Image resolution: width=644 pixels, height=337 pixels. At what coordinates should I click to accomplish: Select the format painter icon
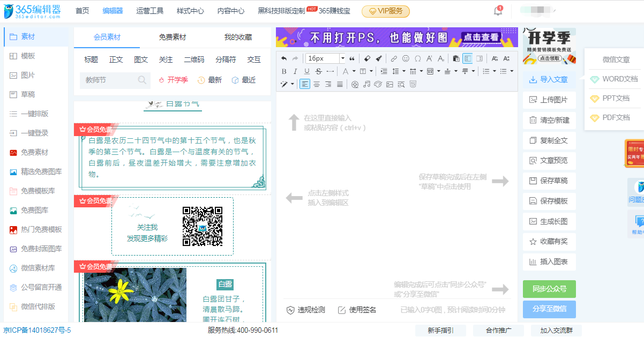tap(378, 58)
